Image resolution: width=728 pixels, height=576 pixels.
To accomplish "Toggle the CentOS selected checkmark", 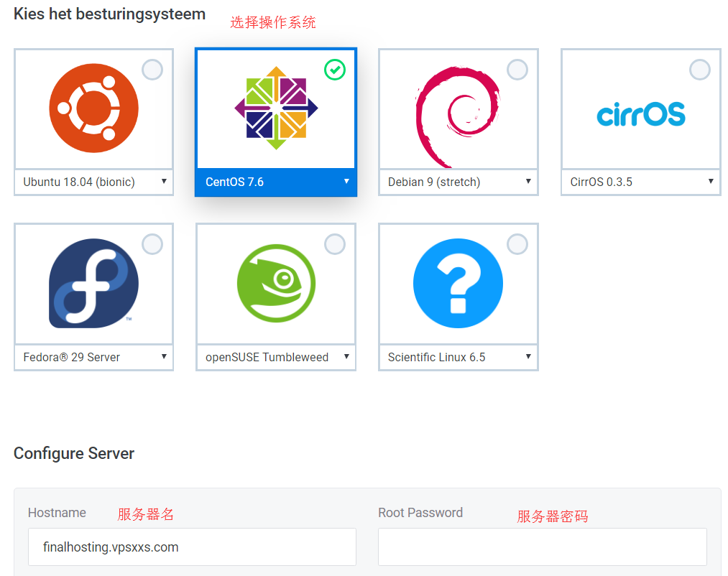I will click(335, 70).
